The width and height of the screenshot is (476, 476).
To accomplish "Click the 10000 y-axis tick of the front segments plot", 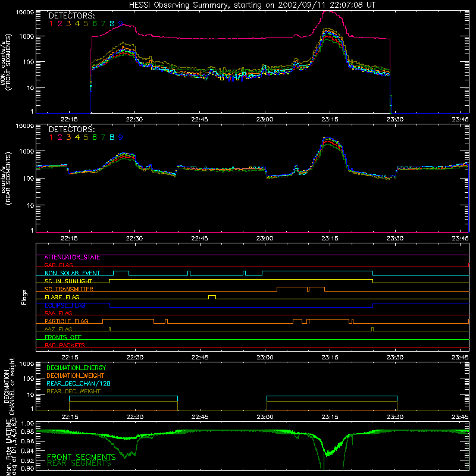I will click(x=25, y=12).
